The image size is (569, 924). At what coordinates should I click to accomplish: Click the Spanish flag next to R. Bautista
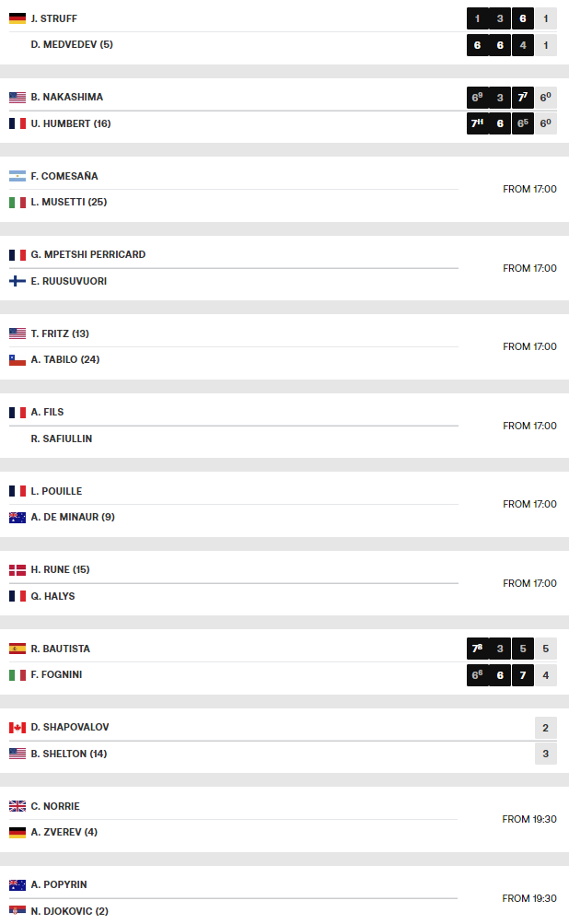(17, 649)
